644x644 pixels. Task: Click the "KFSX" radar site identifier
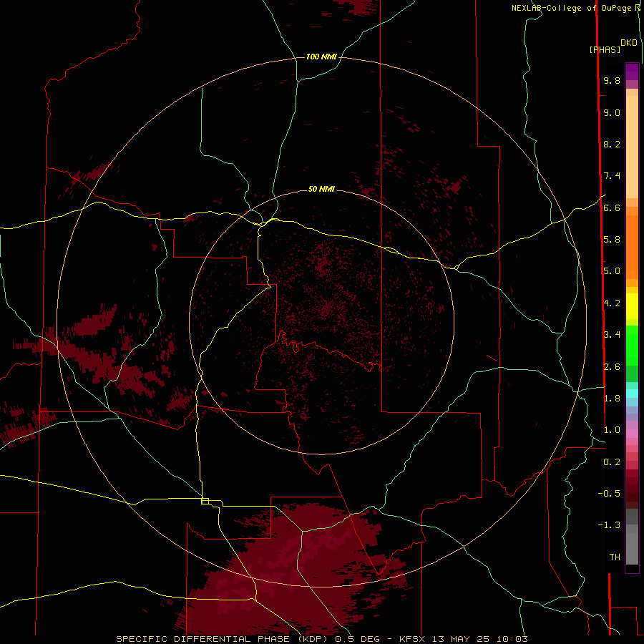point(414,639)
